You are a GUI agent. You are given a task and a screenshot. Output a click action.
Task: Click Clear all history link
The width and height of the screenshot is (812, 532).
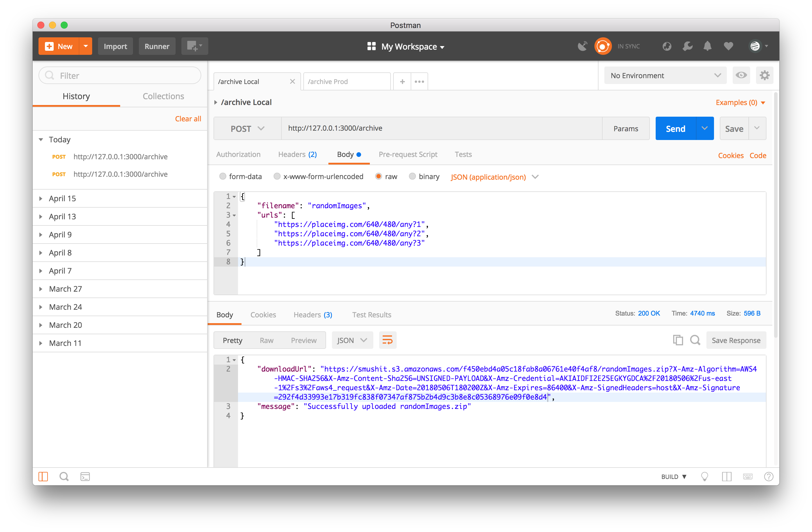188,119
